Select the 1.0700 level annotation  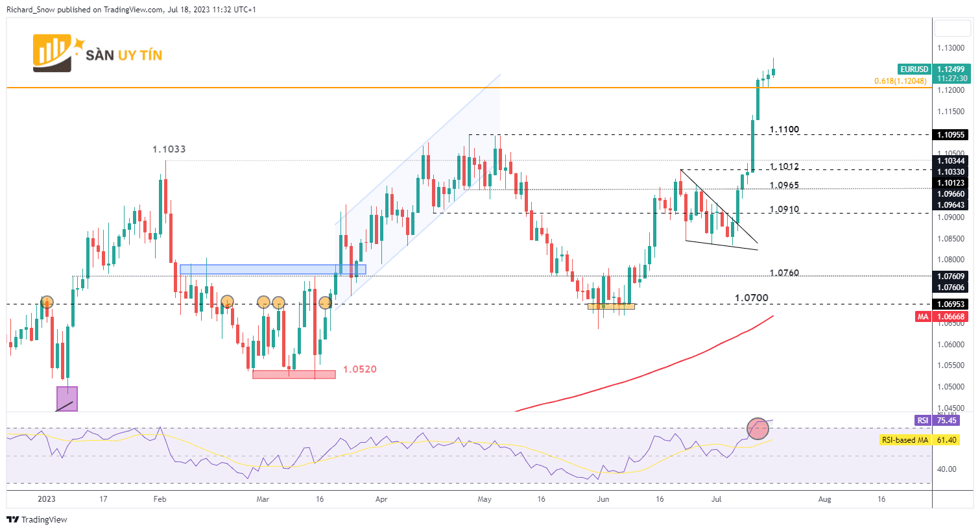[751, 298]
